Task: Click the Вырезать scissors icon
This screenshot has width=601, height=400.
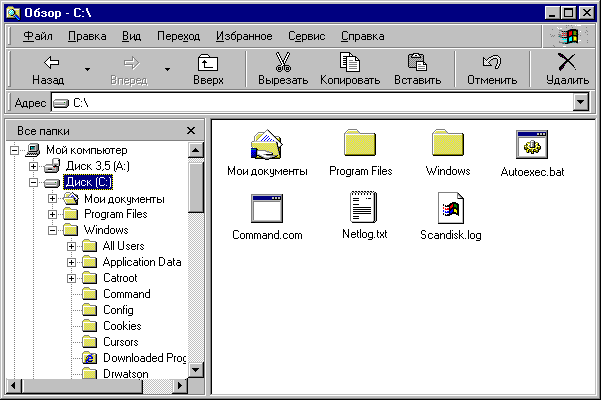Action: click(x=283, y=62)
